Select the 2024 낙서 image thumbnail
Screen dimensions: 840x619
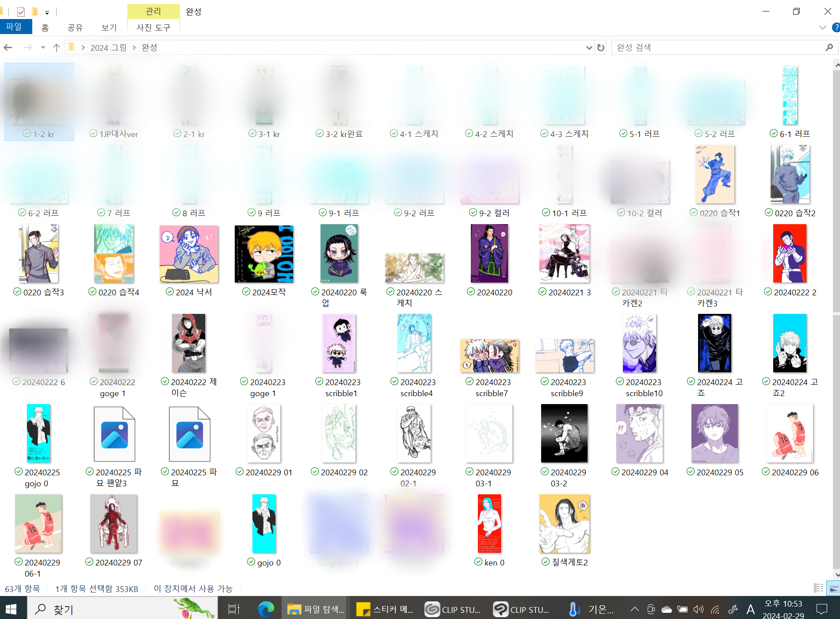click(189, 254)
